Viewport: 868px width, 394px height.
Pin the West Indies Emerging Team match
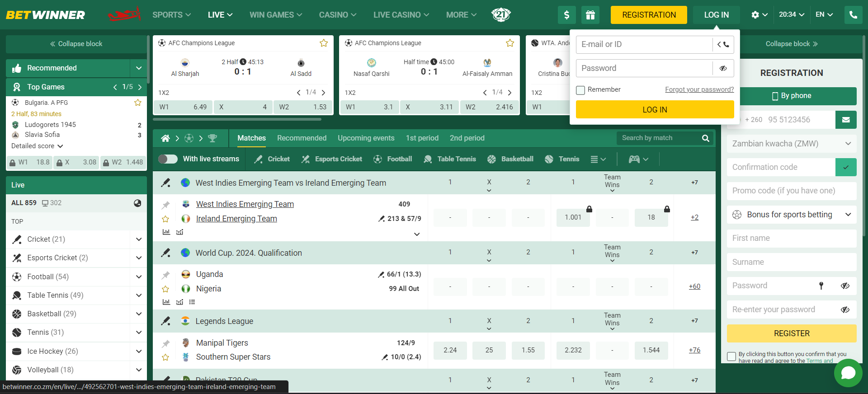165,205
